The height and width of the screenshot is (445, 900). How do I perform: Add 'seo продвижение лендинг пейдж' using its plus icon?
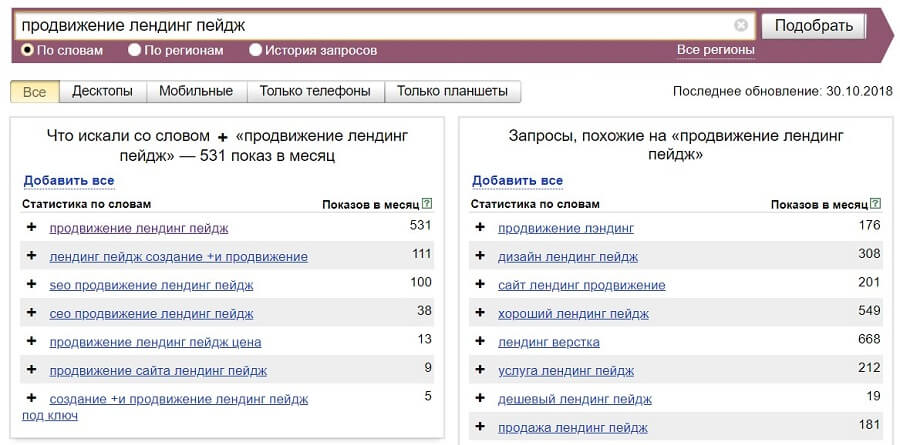[32, 284]
